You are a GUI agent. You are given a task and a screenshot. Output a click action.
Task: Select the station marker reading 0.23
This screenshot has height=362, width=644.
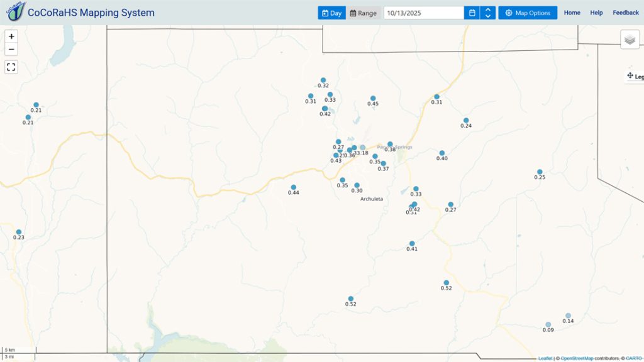tap(19, 233)
